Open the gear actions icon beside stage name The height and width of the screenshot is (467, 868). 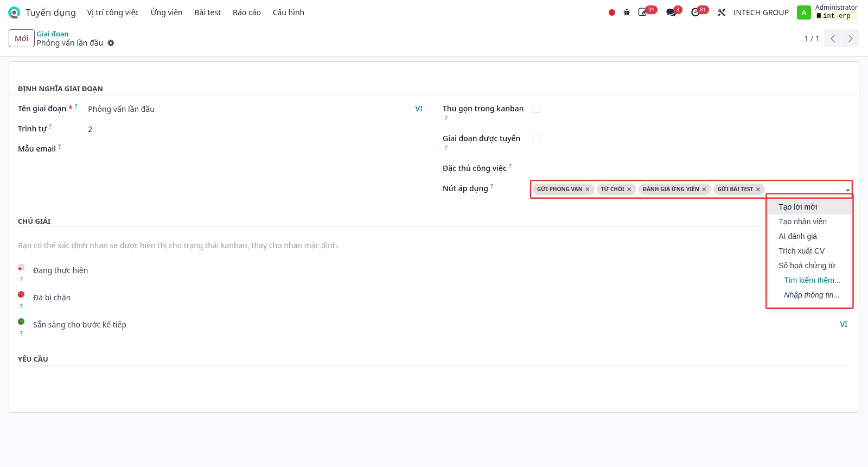point(111,43)
